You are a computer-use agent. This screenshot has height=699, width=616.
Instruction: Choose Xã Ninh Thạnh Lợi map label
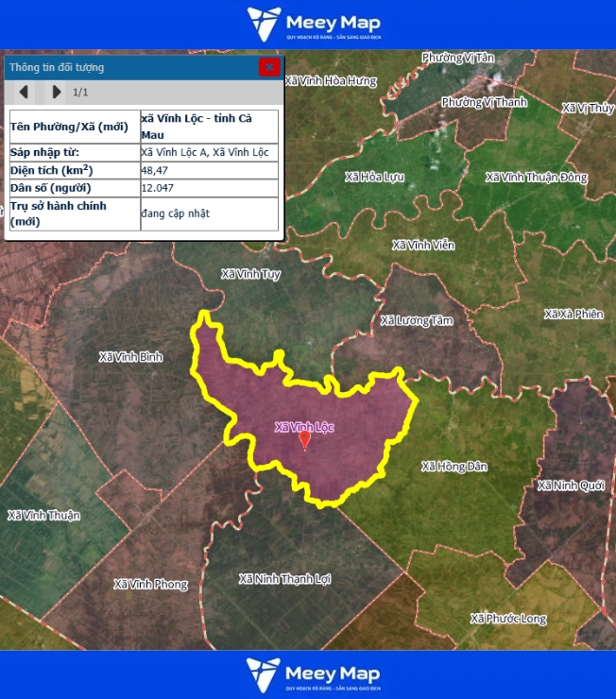(284, 578)
